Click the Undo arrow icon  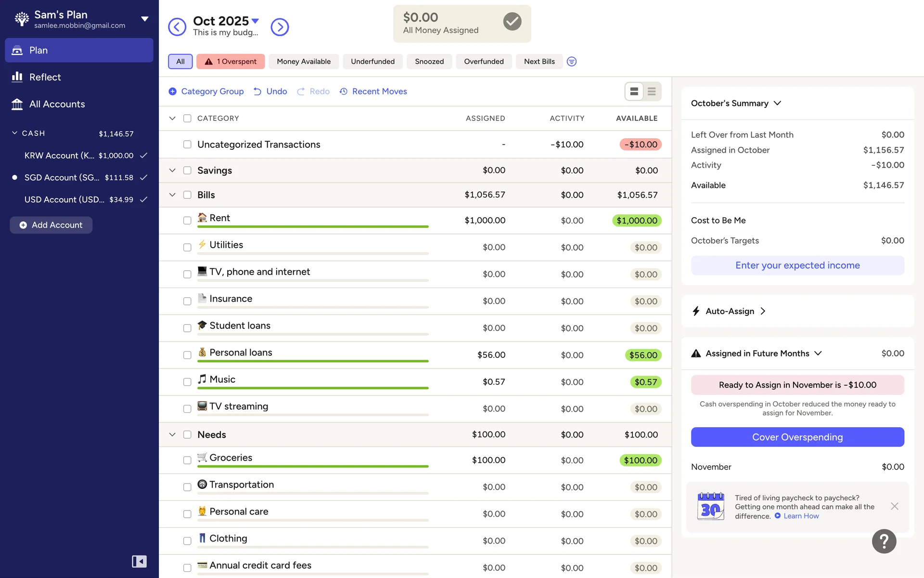(x=258, y=92)
